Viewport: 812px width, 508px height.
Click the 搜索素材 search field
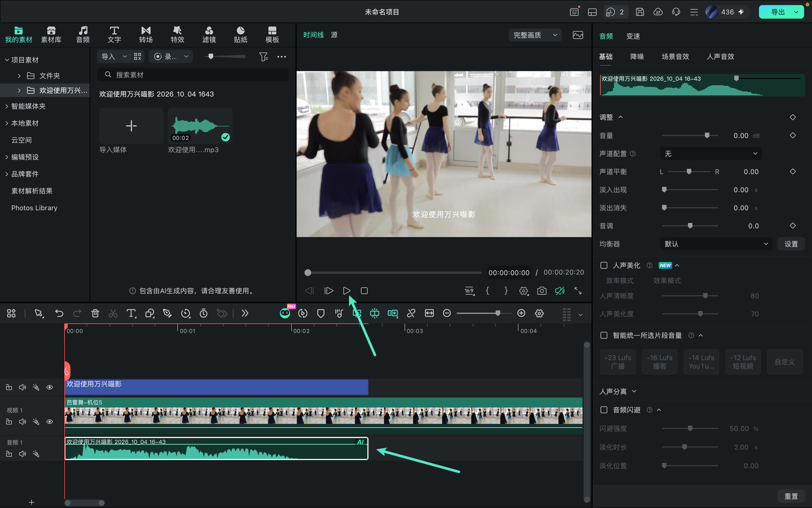click(193, 75)
